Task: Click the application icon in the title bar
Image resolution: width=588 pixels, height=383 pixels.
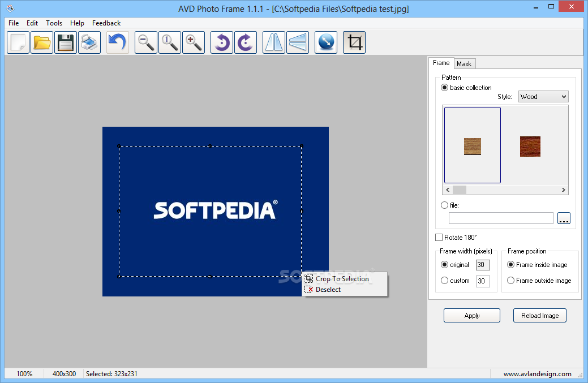Action: pos(11,8)
